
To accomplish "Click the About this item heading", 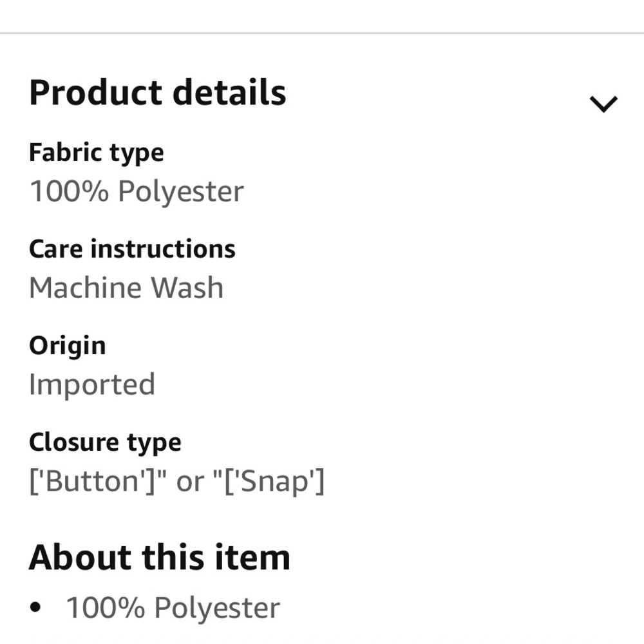I will [159, 558].
